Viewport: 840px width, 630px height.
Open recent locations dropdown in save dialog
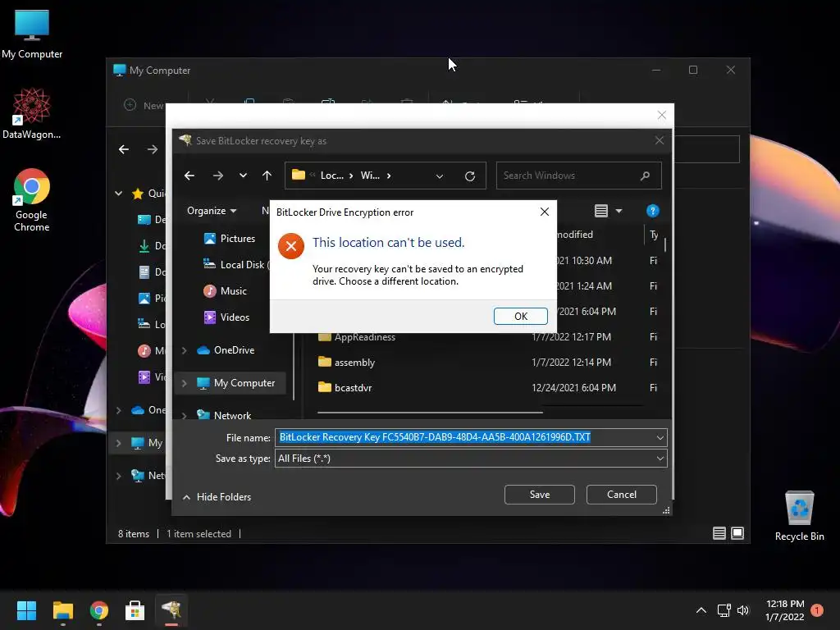pyautogui.click(x=243, y=176)
